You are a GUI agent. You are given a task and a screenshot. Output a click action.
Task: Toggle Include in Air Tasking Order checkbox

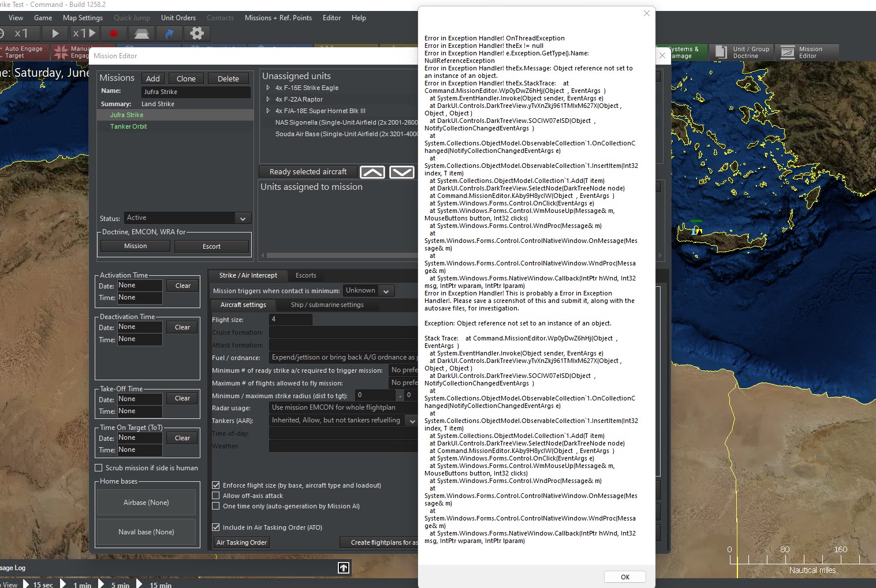click(216, 527)
